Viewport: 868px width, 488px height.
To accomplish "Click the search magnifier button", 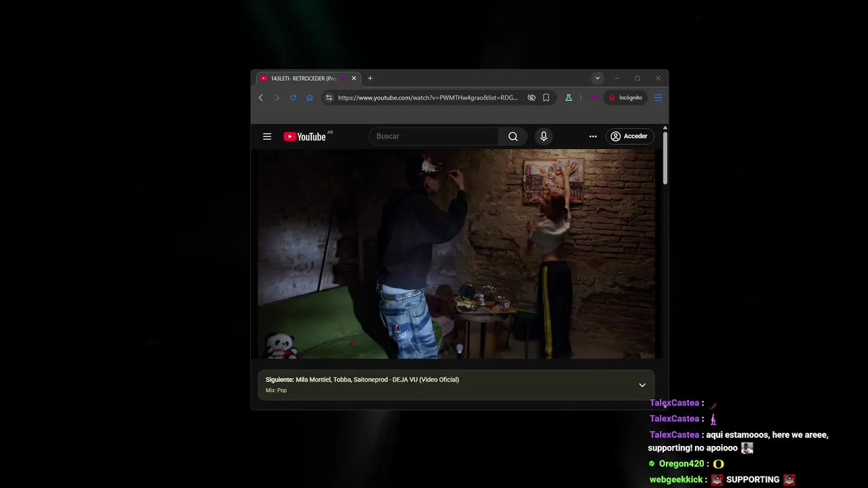I will pyautogui.click(x=513, y=136).
